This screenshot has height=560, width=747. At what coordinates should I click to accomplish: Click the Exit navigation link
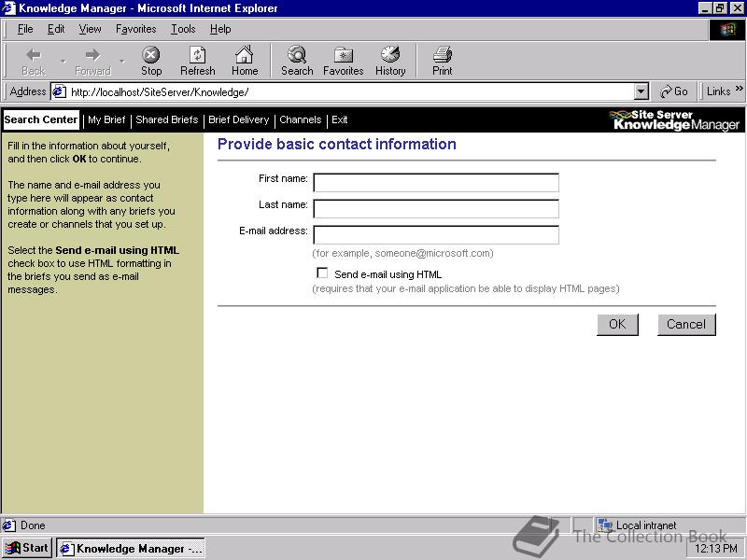tap(339, 119)
